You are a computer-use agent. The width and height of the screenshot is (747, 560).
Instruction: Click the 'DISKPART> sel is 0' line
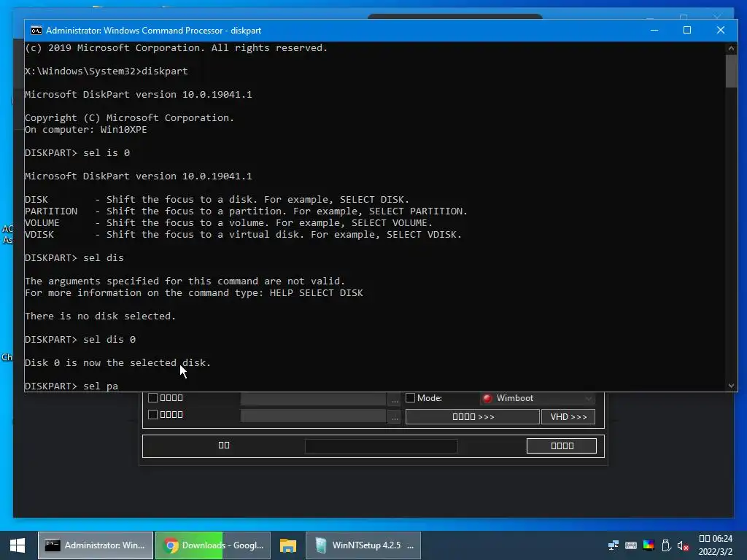click(x=77, y=153)
